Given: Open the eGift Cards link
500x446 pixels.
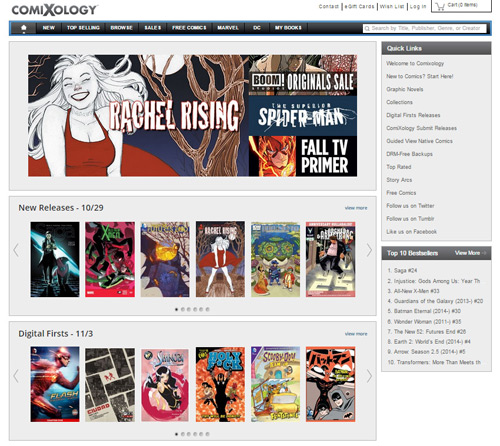Looking at the screenshot, I should click(359, 6).
